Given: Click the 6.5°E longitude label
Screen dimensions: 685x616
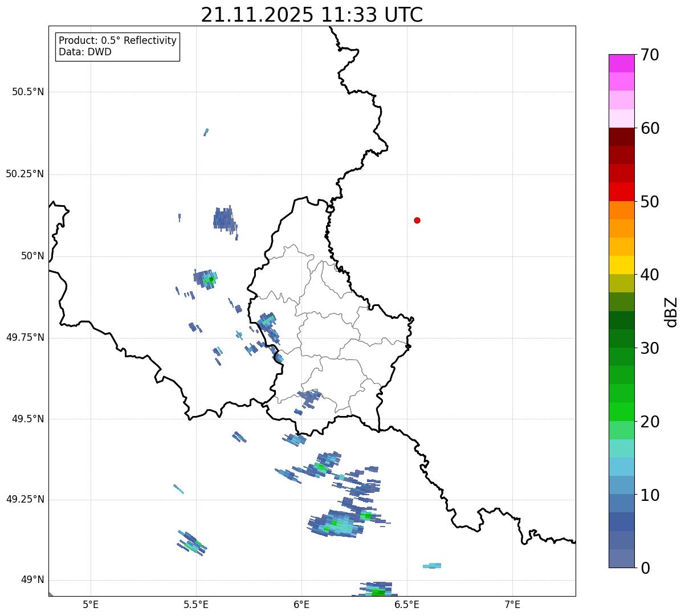Looking at the screenshot, I should (x=407, y=604).
